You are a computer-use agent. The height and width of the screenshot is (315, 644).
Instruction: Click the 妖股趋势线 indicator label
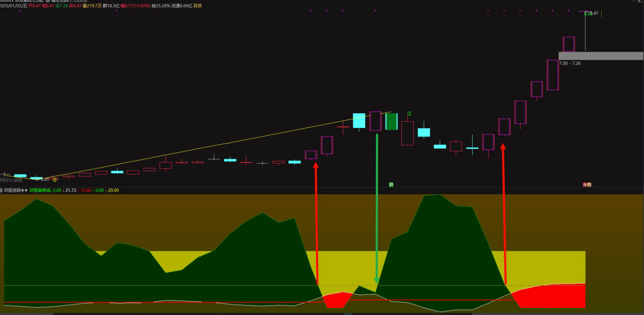pos(40,190)
